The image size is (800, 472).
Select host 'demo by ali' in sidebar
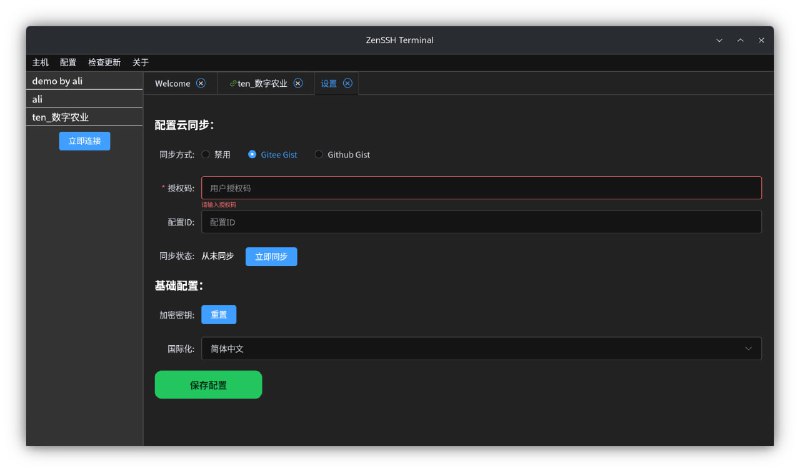tap(84, 81)
